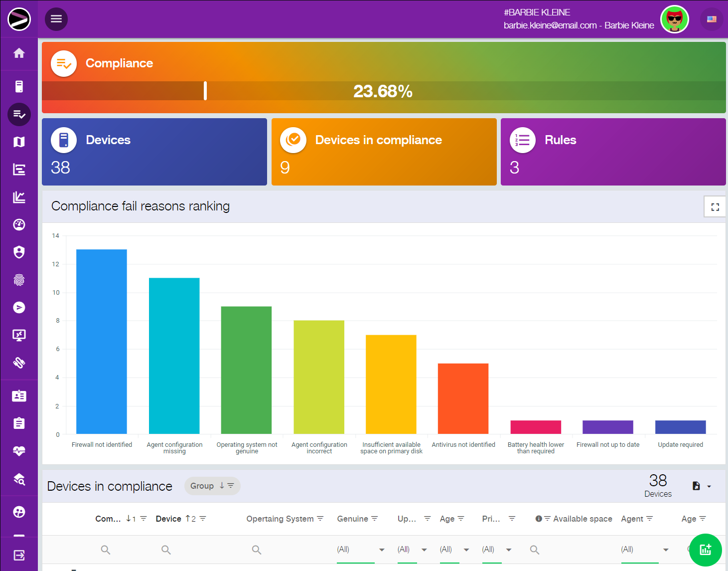
Task: Open the heartbeat health monitor icon
Action: tap(19, 451)
